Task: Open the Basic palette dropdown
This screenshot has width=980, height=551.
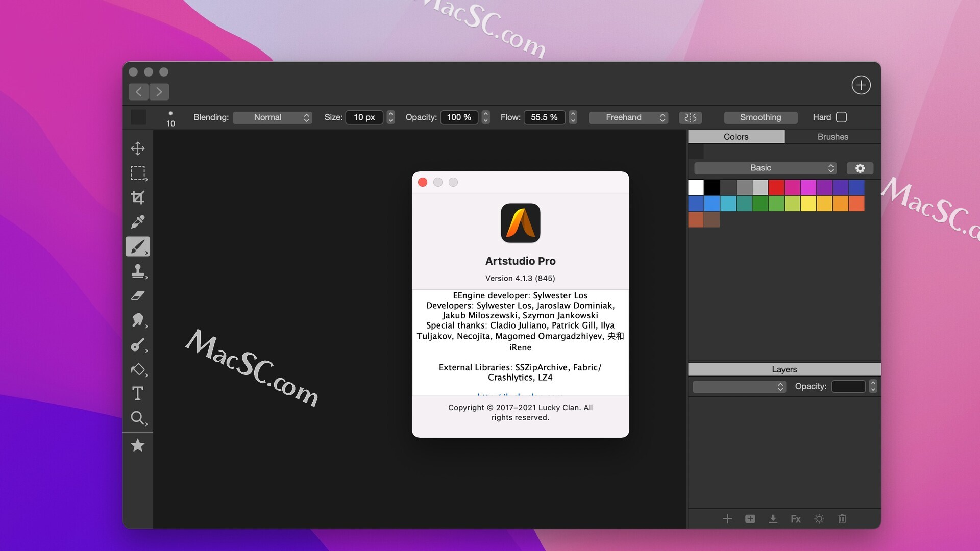Action: (765, 168)
